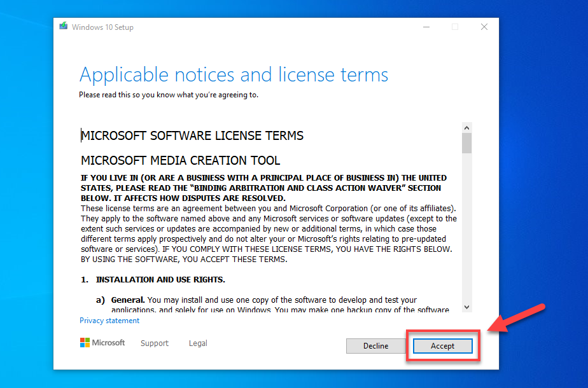This screenshot has width=588, height=388.
Task: Click the Accept button
Action: 442,345
